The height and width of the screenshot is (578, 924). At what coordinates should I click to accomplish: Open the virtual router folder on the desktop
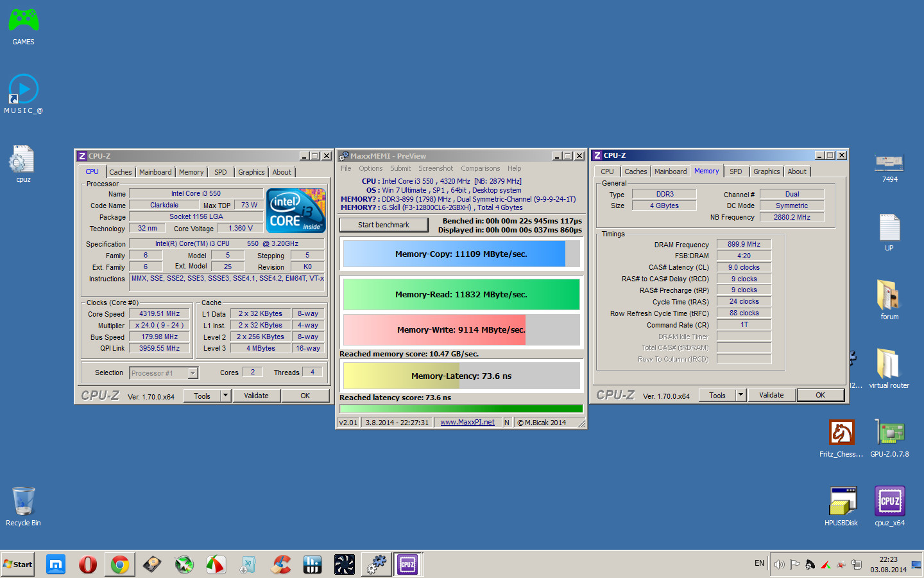pyautogui.click(x=889, y=365)
